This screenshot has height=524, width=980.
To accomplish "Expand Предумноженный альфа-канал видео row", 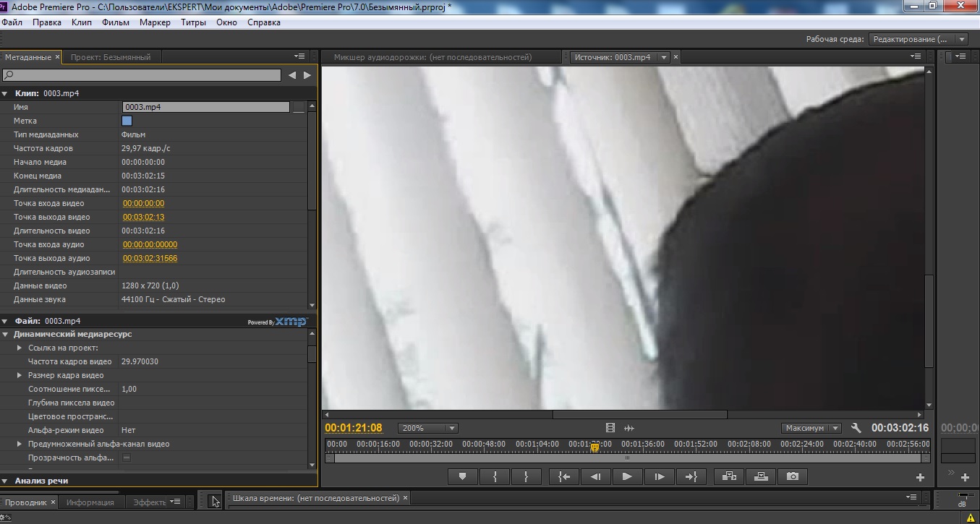I will point(20,444).
